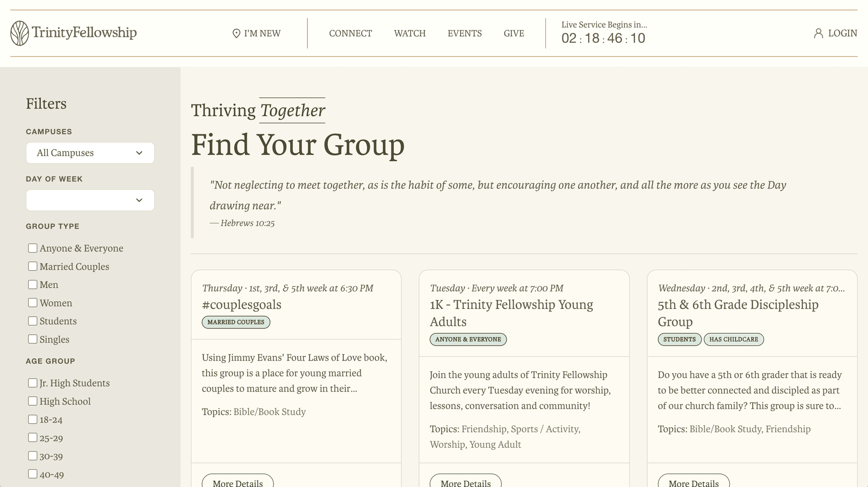
Task: Check the Anyone & Everyone group type
Action: (x=33, y=248)
